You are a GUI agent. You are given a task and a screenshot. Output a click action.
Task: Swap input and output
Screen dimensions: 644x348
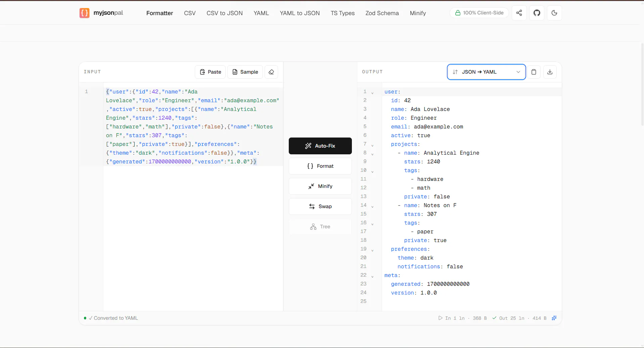[320, 206]
